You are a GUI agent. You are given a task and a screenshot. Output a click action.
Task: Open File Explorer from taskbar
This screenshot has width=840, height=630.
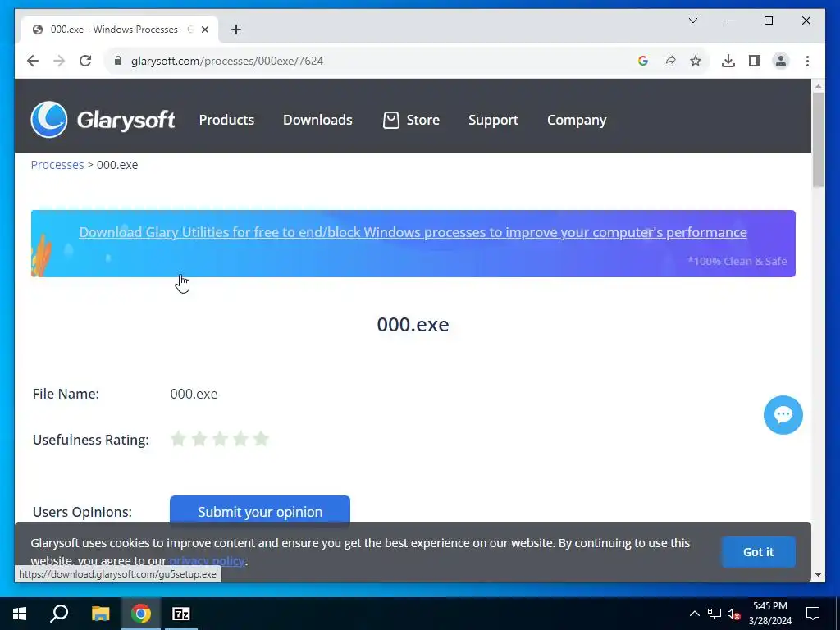[x=100, y=614]
